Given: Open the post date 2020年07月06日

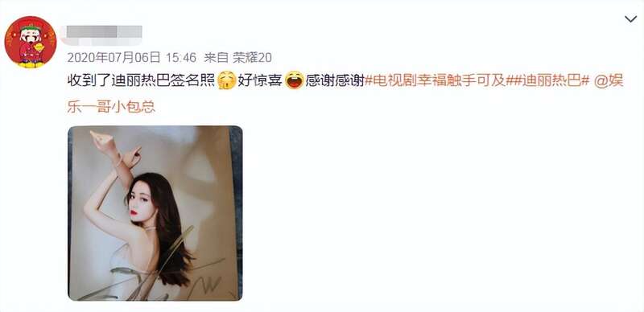Looking at the screenshot, I should pos(114,57).
